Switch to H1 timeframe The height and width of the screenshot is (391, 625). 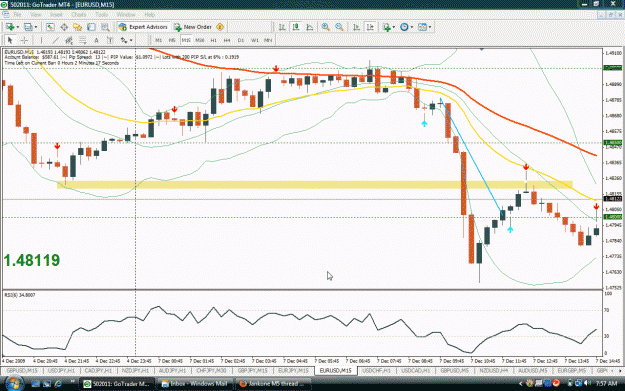coord(213,40)
